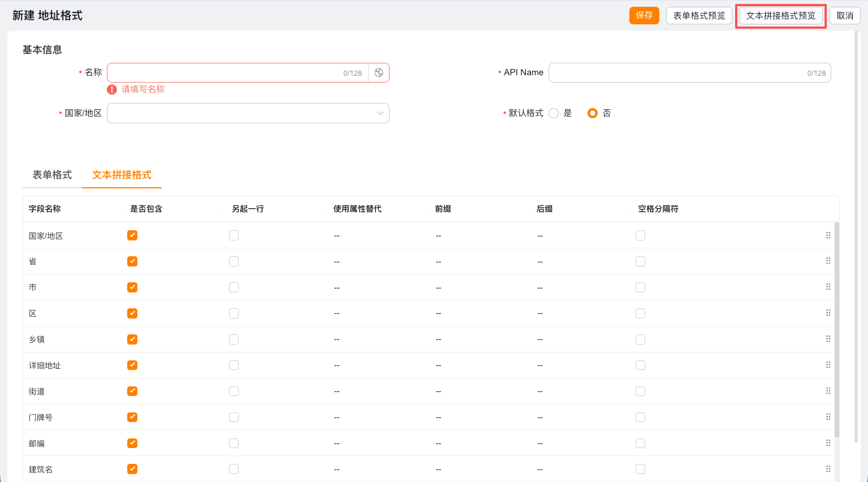Click the red error icon beside 请填写名称

point(112,89)
